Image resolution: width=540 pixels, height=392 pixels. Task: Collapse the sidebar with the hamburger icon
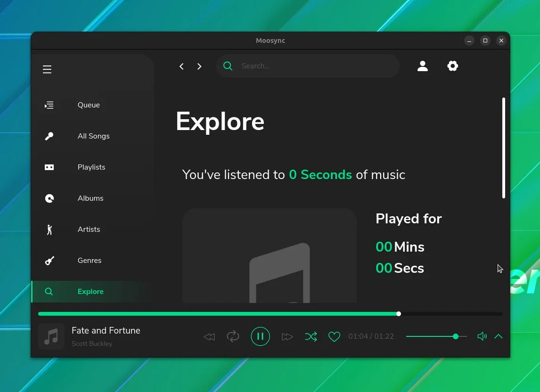tap(47, 69)
